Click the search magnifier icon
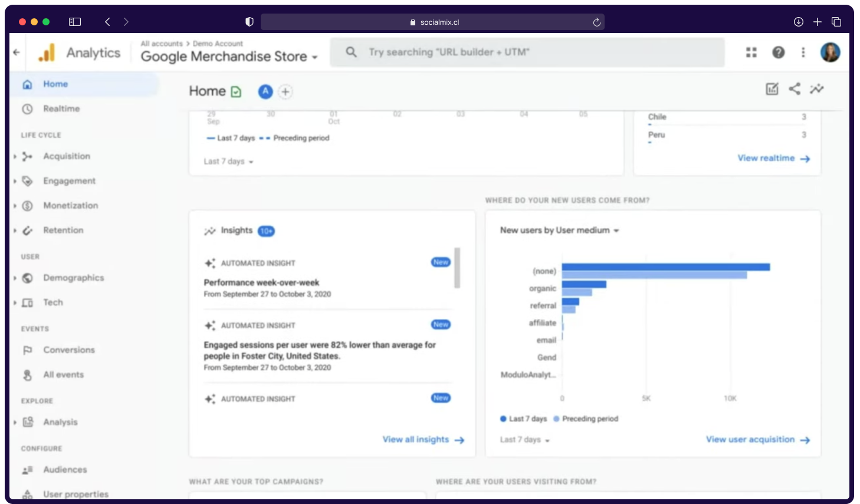This screenshot has height=504, width=860. [x=351, y=52]
